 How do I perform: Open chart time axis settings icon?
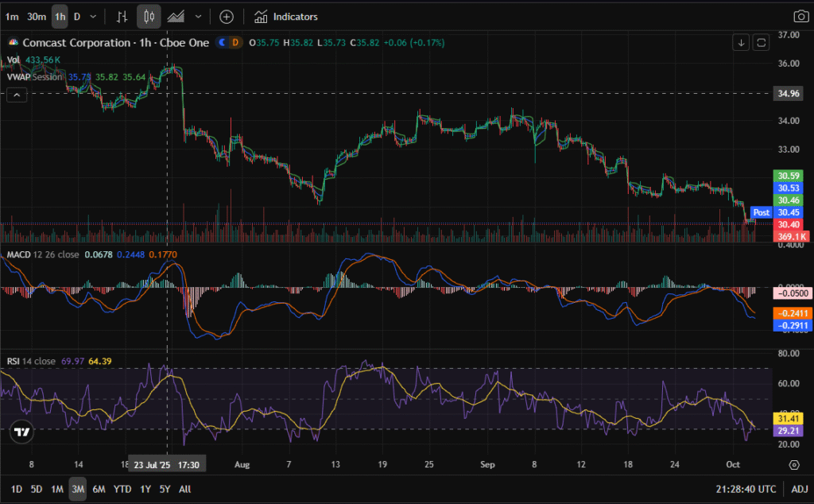(794, 464)
